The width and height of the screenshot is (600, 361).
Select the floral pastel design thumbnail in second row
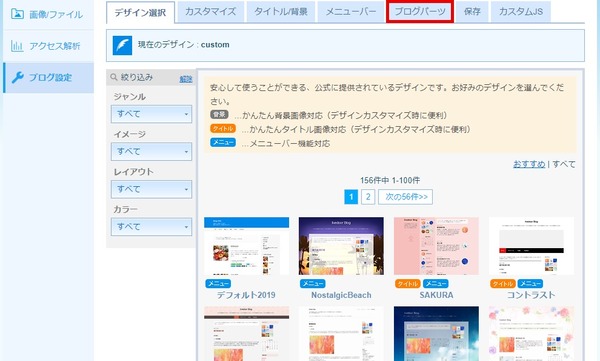531,333
